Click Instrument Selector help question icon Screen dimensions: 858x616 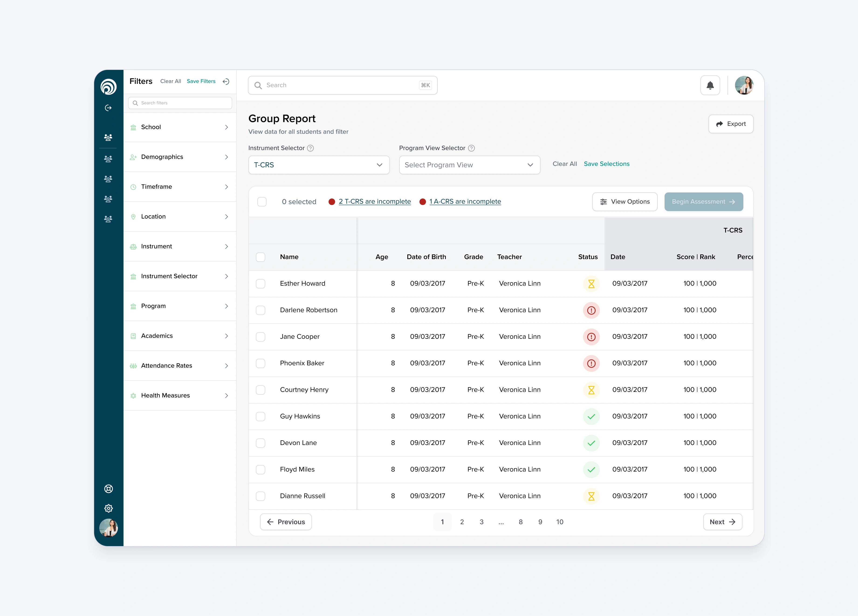point(310,148)
